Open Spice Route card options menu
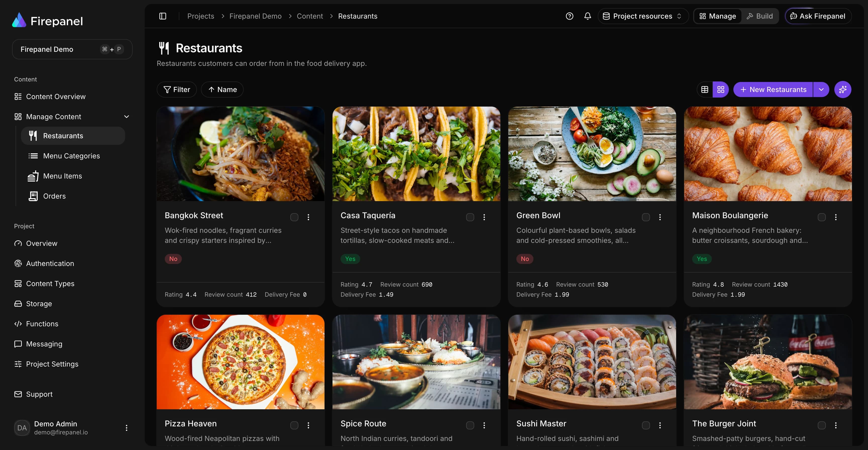868x450 pixels. (484, 425)
